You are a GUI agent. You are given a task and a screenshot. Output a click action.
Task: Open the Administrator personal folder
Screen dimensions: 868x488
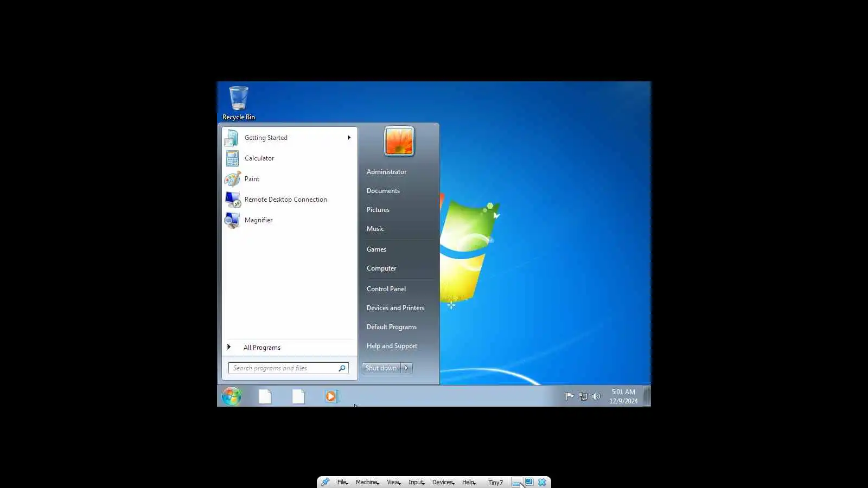pyautogui.click(x=386, y=172)
